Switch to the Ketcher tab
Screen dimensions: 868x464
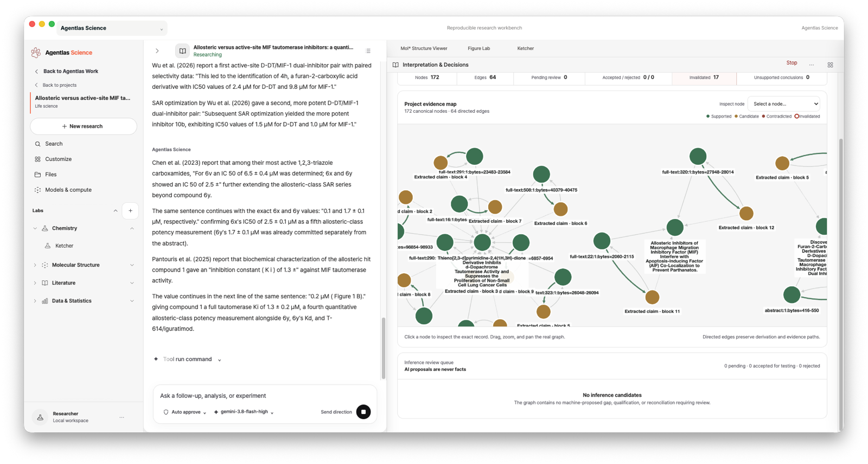pyautogui.click(x=525, y=48)
